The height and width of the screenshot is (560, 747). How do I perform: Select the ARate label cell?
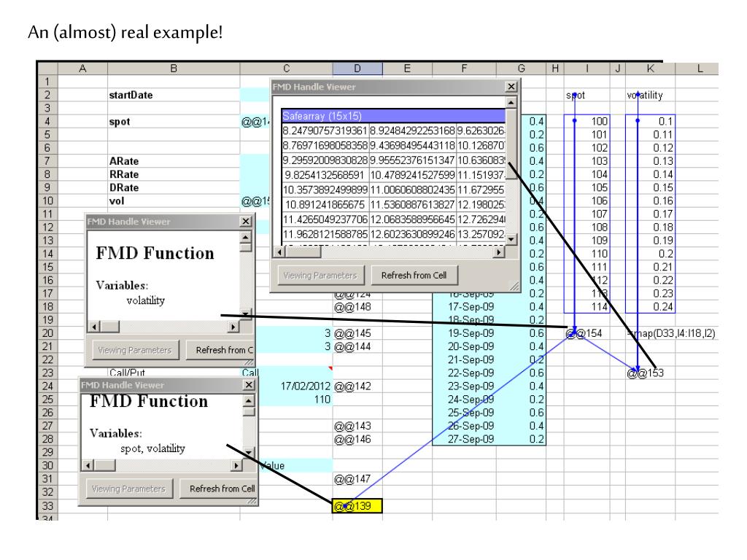point(174,161)
